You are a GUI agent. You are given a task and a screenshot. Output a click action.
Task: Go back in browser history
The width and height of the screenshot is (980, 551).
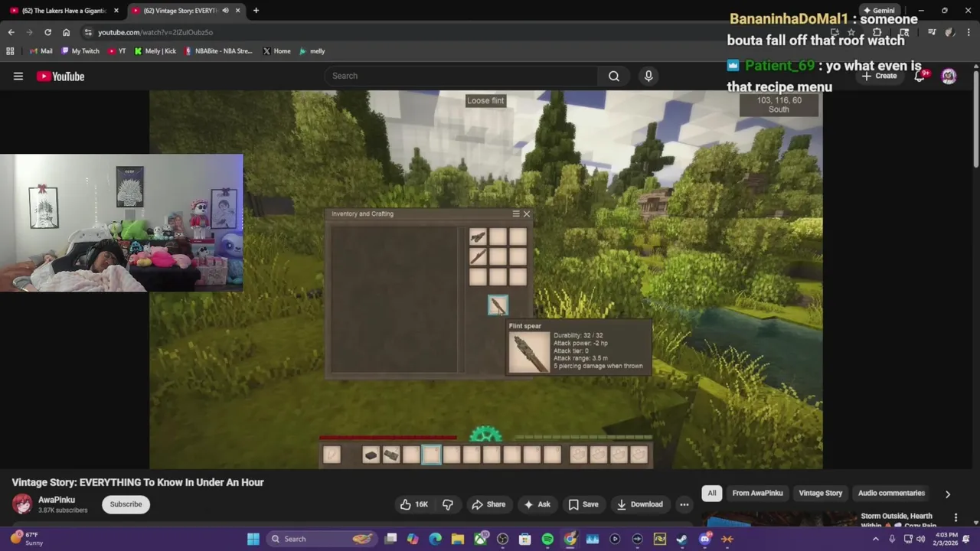pyautogui.click(x=11, y=32)
